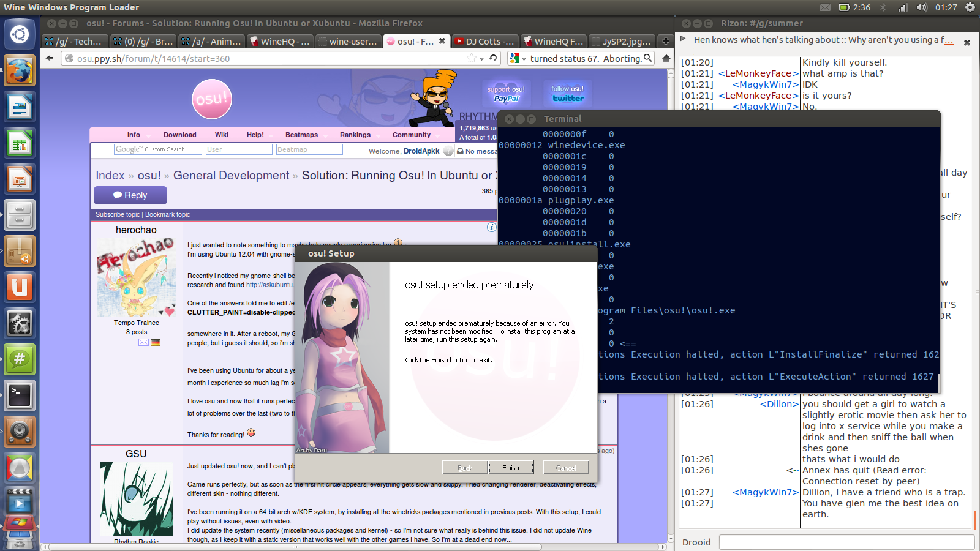Viewport: 980px width, 551px height.
Task: Open the network signal indicator
Action: pyautogui.click(x=903, y=7)
